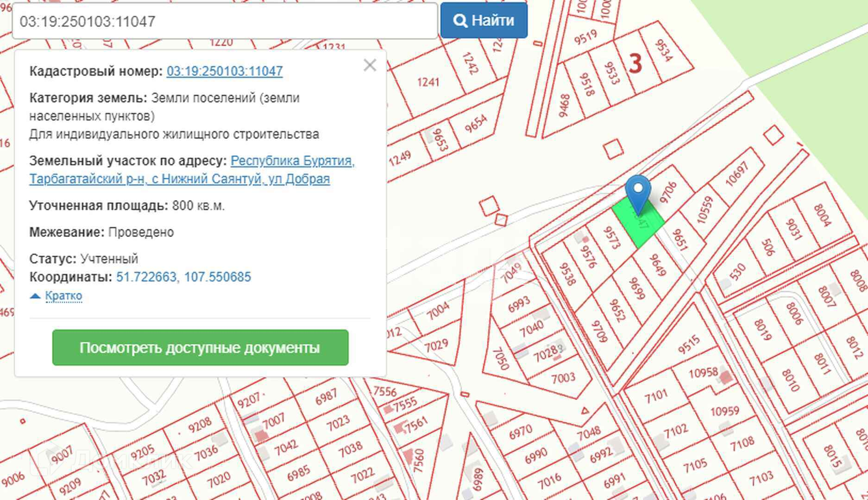This screenshot has width=868, height=500.
Task: Select parcel 7004 on the map
Action: pos(438,311)
